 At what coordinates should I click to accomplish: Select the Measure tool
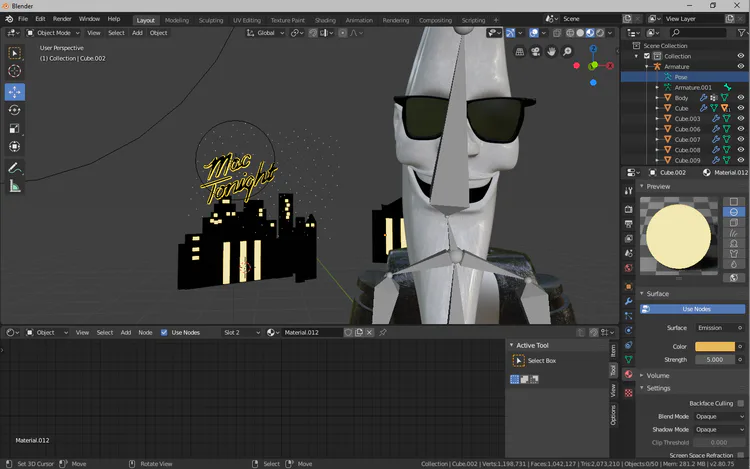click(15, 186)
